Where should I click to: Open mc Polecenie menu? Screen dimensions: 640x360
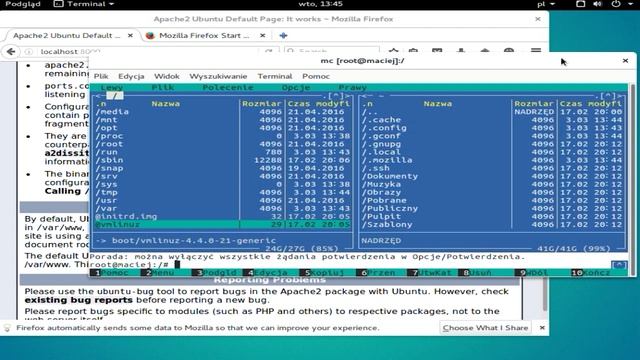coord(228,87)
